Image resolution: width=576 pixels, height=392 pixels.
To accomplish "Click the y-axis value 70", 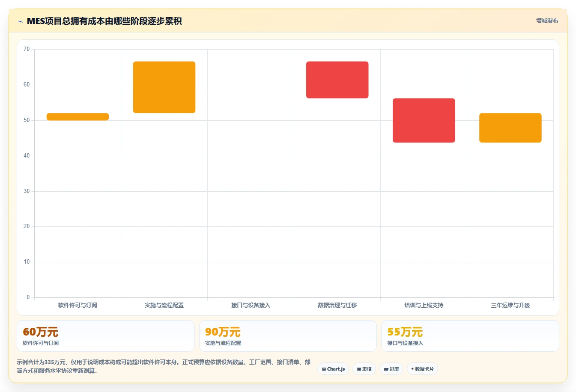I will coord(27,49).
